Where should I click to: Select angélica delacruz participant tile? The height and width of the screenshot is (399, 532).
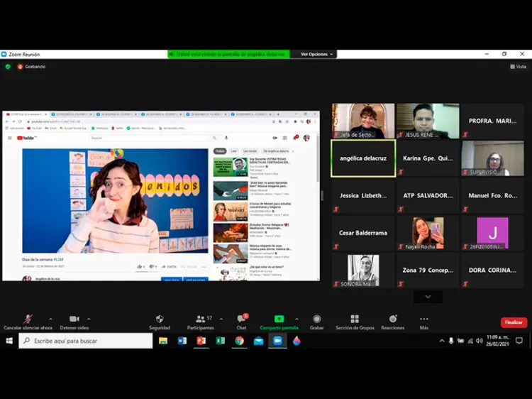tap(363, 158)
